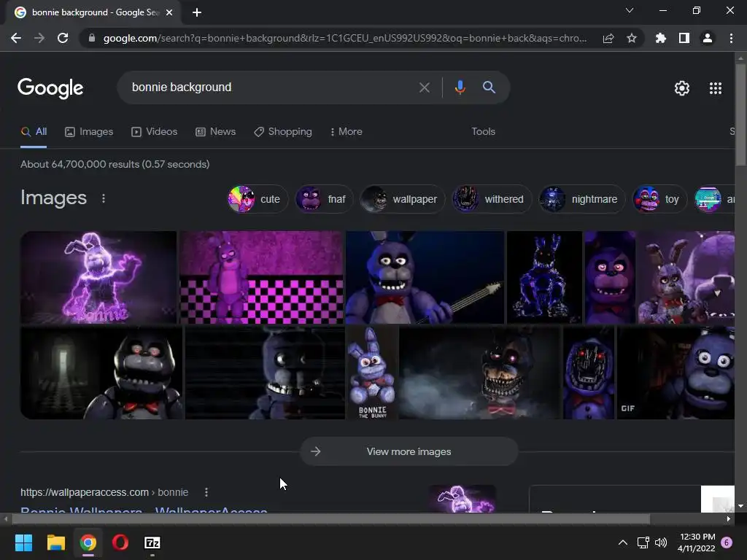
Task: Open the tab search dropdown arrow
Action: (x=630, y=10)
